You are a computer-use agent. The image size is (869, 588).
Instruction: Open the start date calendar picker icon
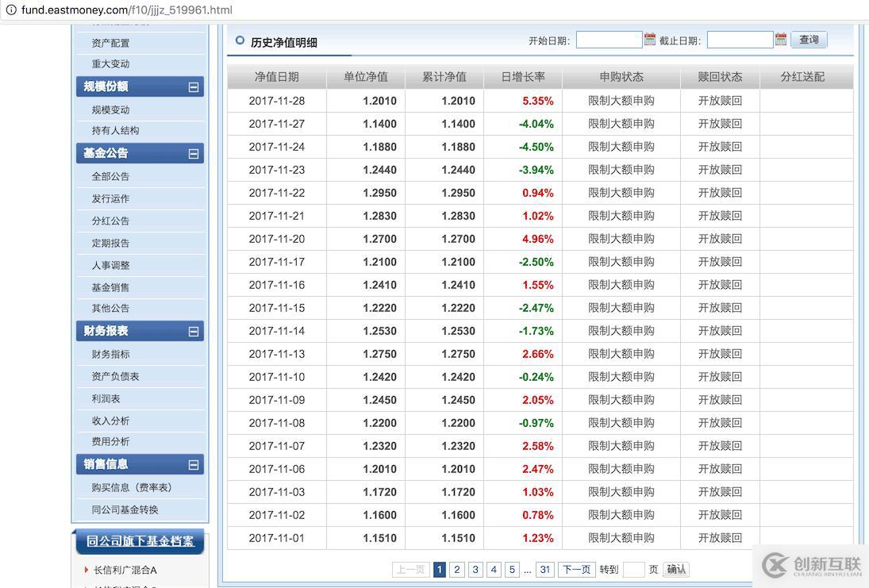650,39
